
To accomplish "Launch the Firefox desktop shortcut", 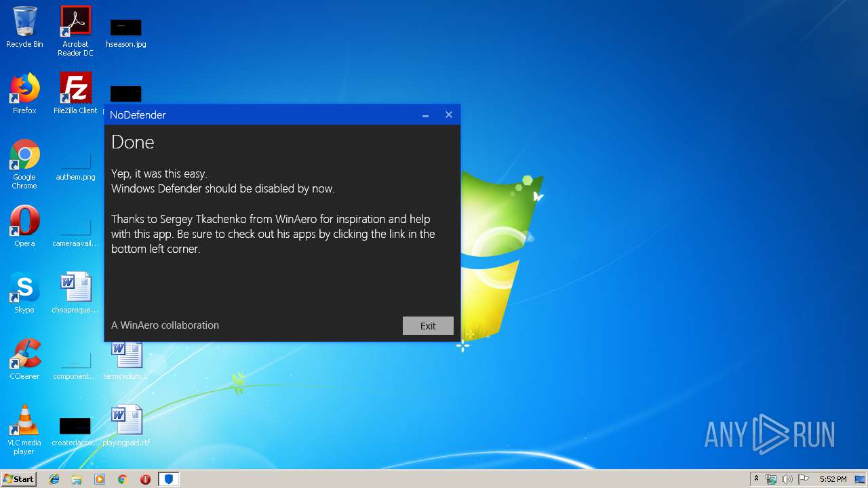I will pos(24,94).
